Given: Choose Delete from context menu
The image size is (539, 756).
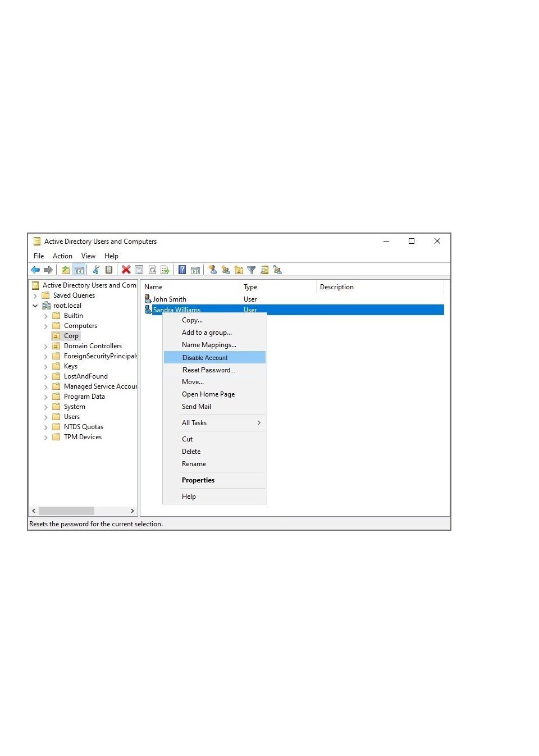Looking at the screenshot, I should [214, 452].
